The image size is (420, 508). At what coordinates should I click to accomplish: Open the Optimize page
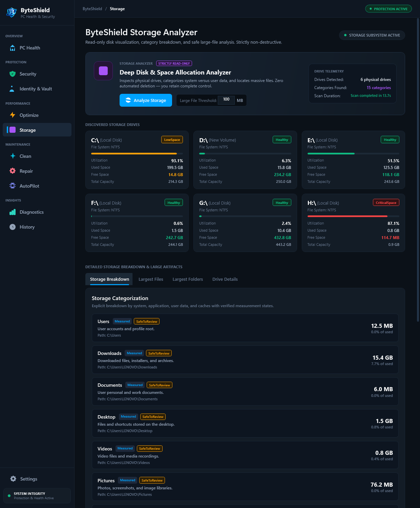(37, 115)
